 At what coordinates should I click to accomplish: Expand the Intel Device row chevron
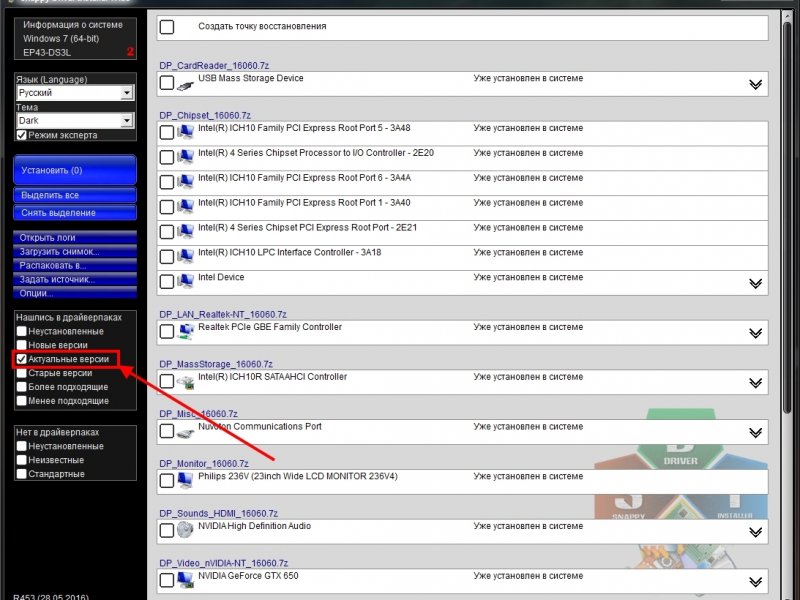coord(756,283)
